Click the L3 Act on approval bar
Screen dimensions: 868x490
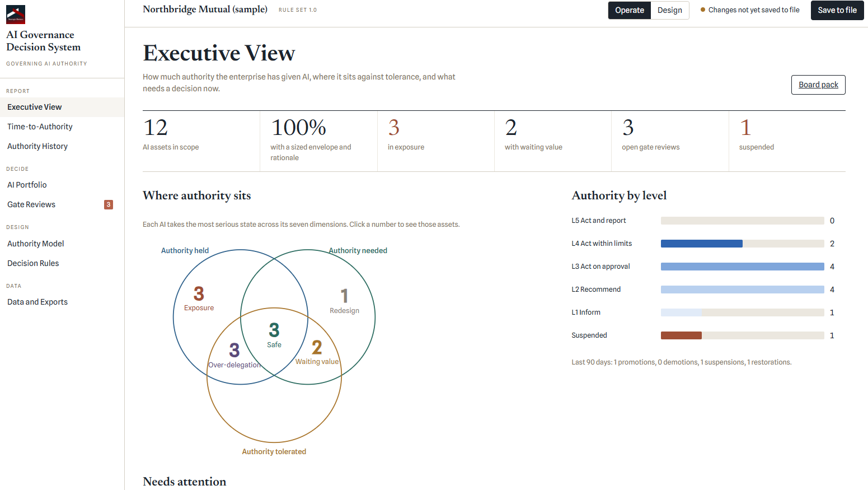tap(742, 267)
